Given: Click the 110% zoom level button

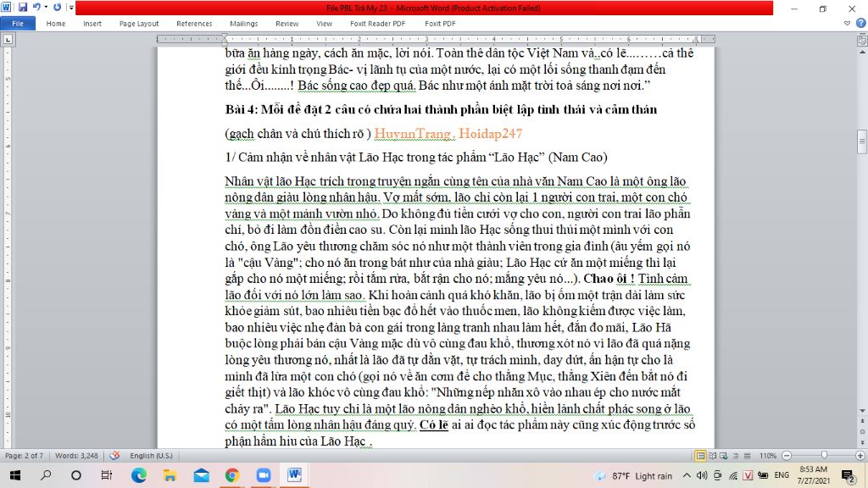Looking at the screenshot, I should 768,456.
